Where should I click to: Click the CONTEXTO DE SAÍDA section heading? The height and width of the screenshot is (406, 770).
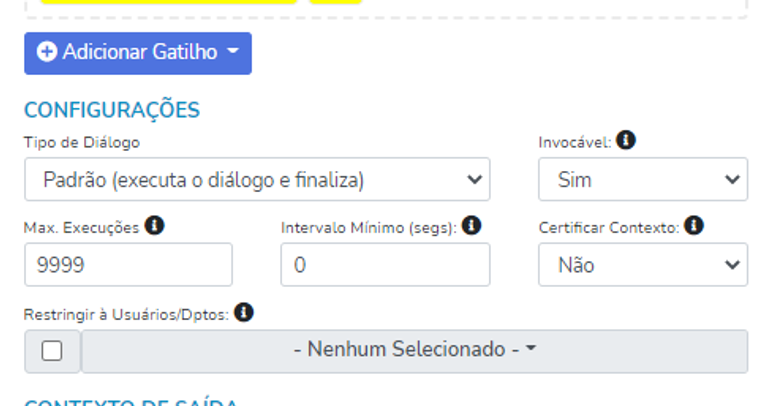pos(131,402)
